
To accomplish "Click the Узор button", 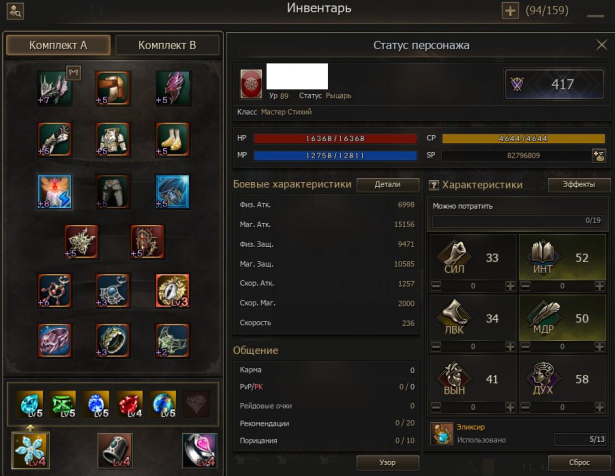I will click(388, 463).
